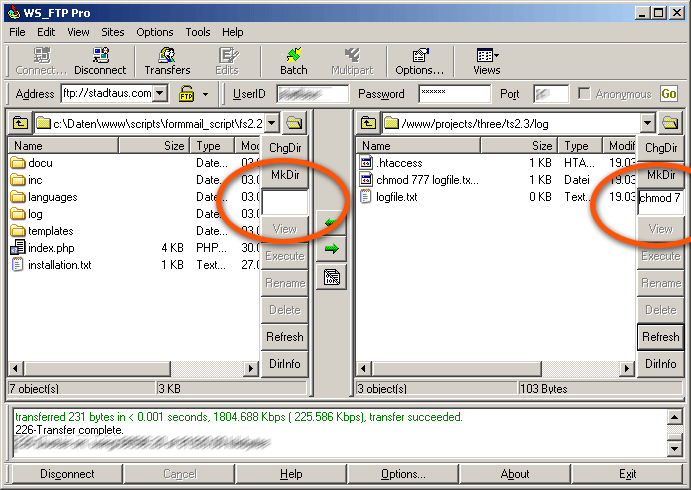Screen dimensions: 691x490
Task: Click the Edits toolbar icon
Action: pos(227,61)
